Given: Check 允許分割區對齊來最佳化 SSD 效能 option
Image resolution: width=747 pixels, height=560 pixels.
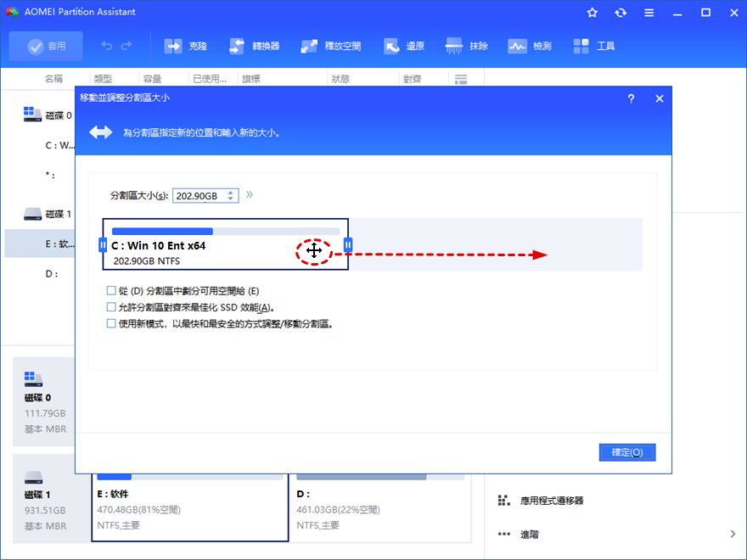Looking at the screenshot, I should (x=111, y=307).
